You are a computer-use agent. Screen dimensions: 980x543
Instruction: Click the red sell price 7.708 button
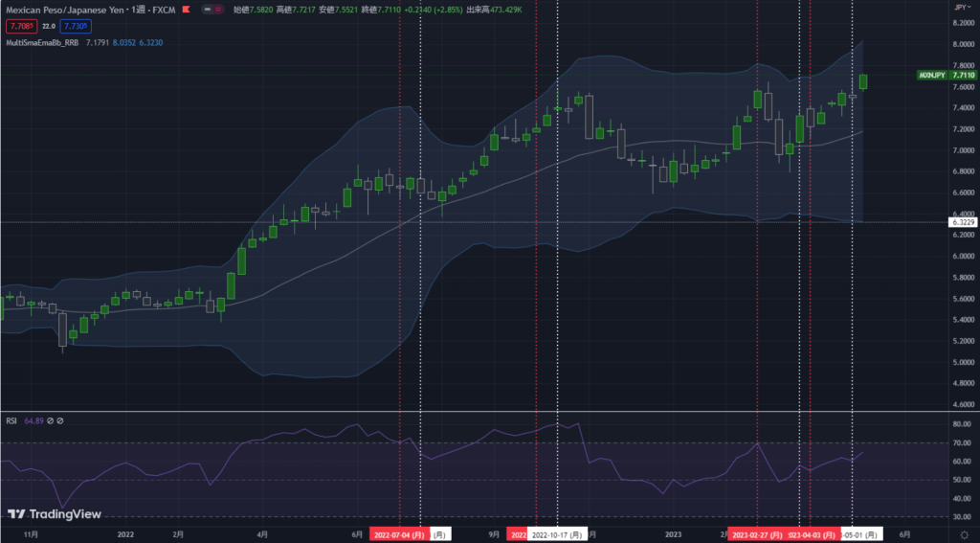pyautogui.click(x=20, y=27)
